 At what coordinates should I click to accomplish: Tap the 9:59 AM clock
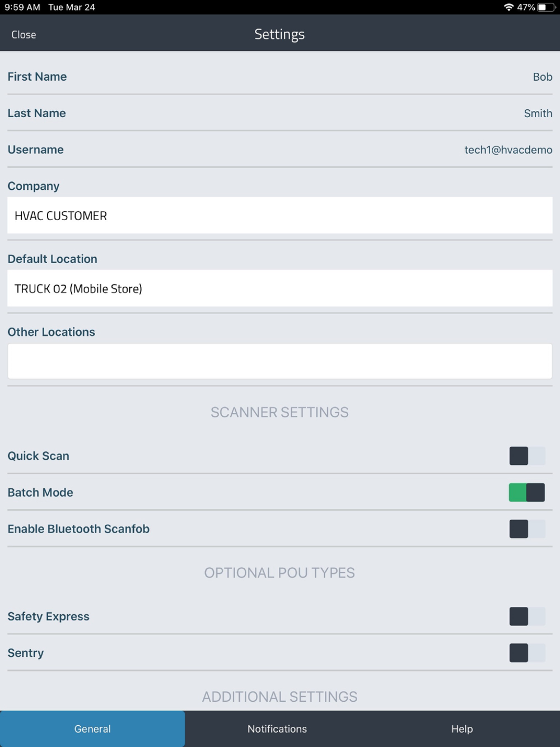(x=22, y=7)
